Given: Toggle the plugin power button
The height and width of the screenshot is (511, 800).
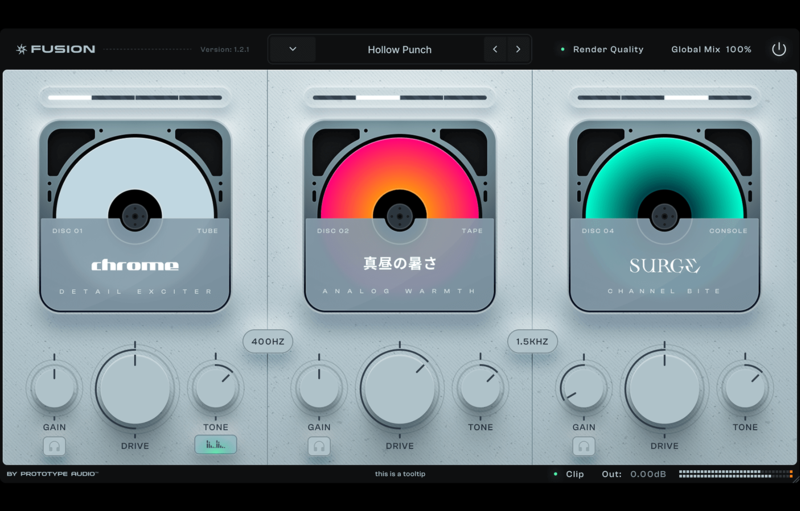Looking at the screenshot, I should (779, 49).
